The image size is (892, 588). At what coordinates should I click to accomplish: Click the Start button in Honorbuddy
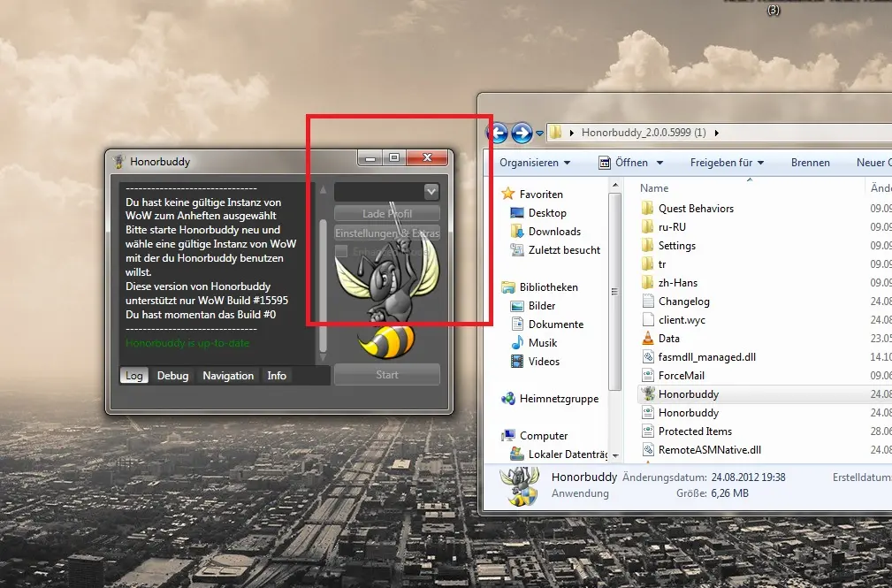coord(387,375)
